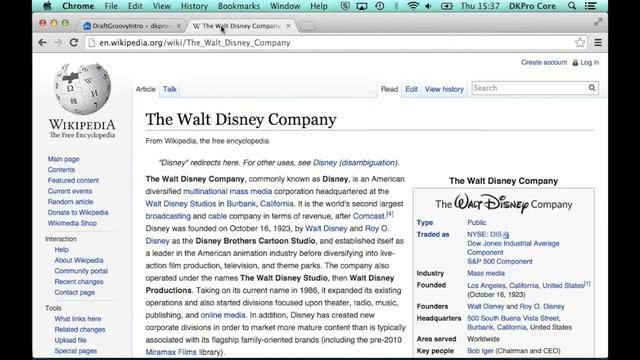Switch to the Talk tab
Image resolution: width=640 pixels, height=360 pixels.
coord(170,89)
